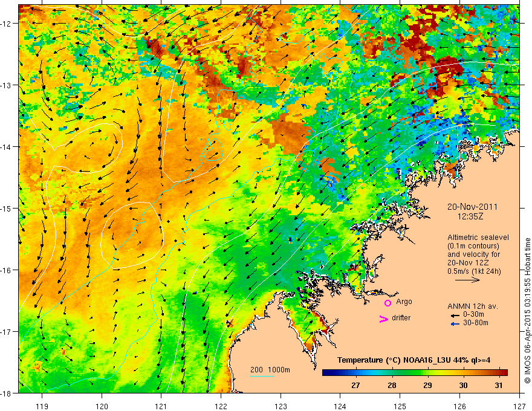Click the color bar value 29

tap(427, 385)
